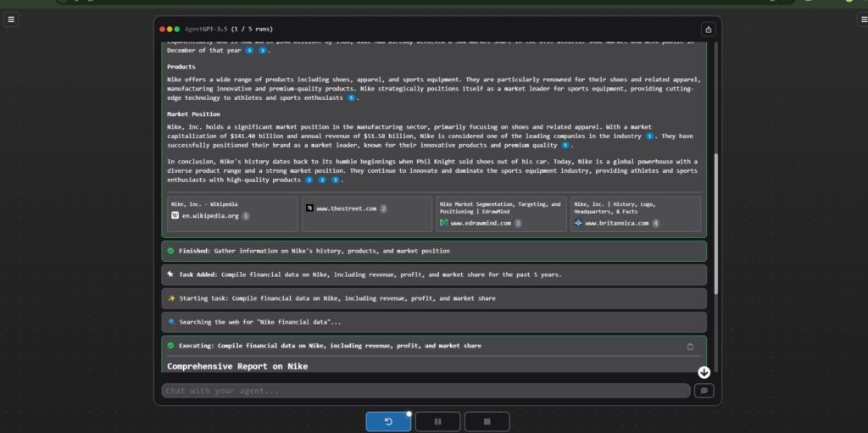Screen dimensions: 868x433
Task: Copy the Executing task output with the clipboard icon
Action: click(x=690, y=346)
